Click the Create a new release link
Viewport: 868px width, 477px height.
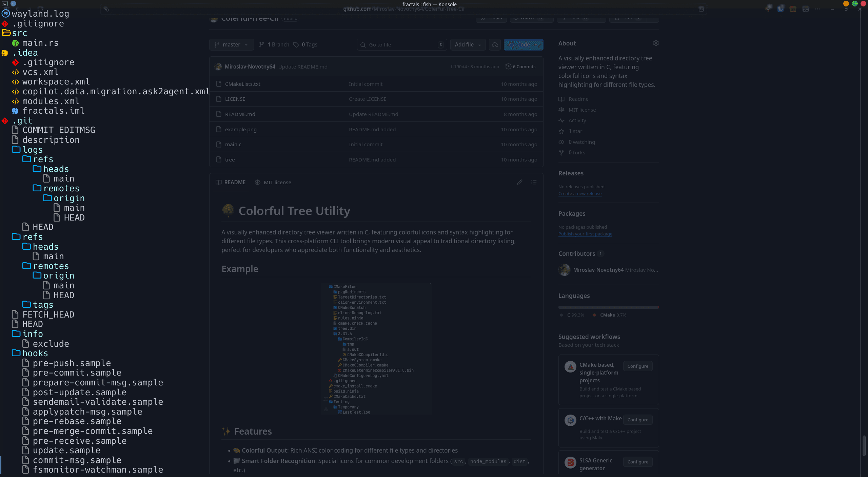tap(579, 193)
